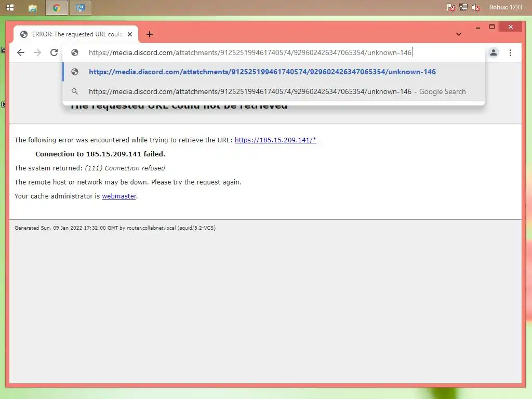The image size is (532, 399).
Task: Go back to the previous page
Action: (21, 52)
